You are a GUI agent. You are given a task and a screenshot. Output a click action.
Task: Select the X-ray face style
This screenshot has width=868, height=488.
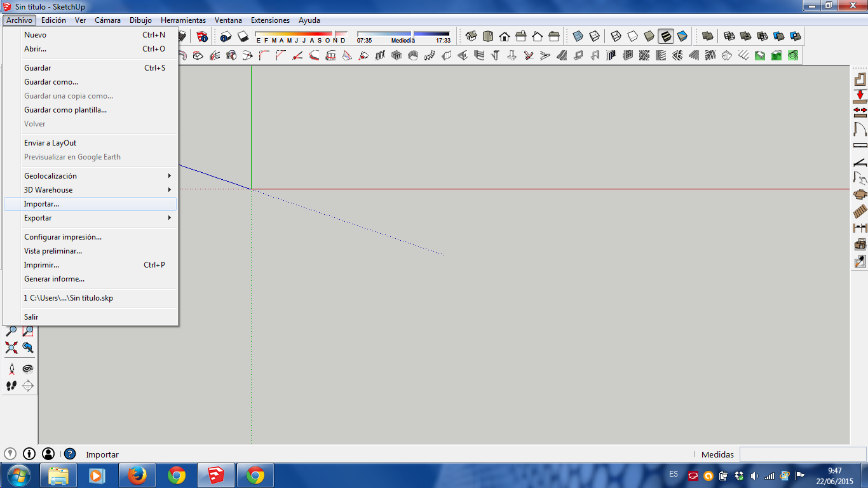578,36
